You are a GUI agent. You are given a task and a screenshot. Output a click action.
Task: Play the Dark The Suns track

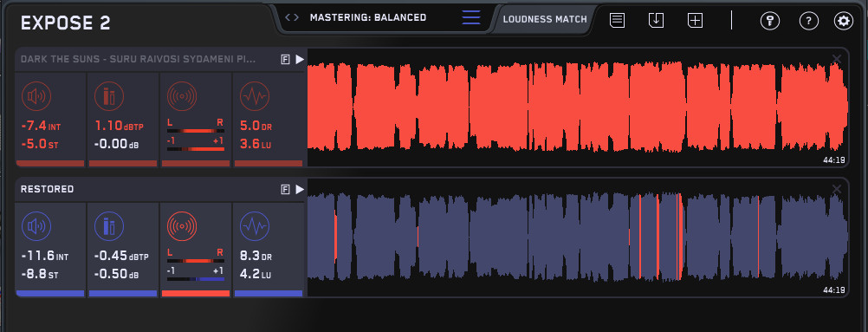[x=300, y=59]
